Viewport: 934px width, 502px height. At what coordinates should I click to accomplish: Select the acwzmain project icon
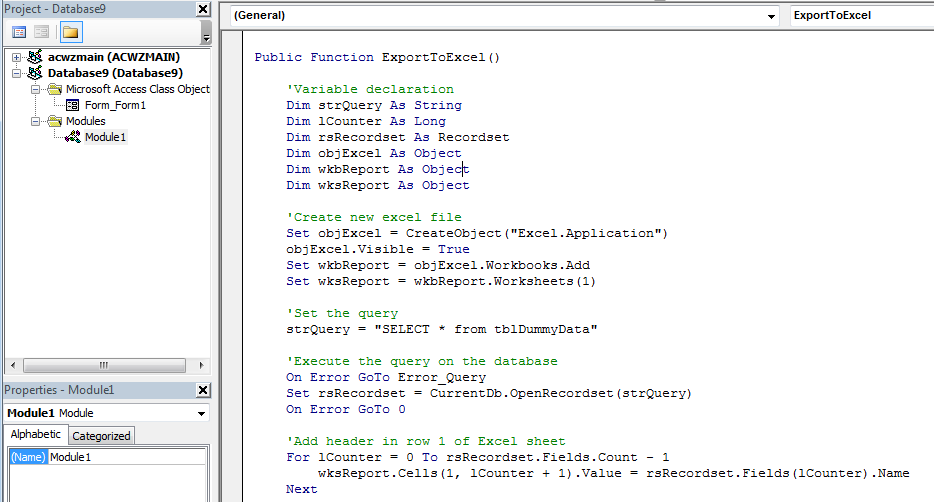click(x=35, y=57)
